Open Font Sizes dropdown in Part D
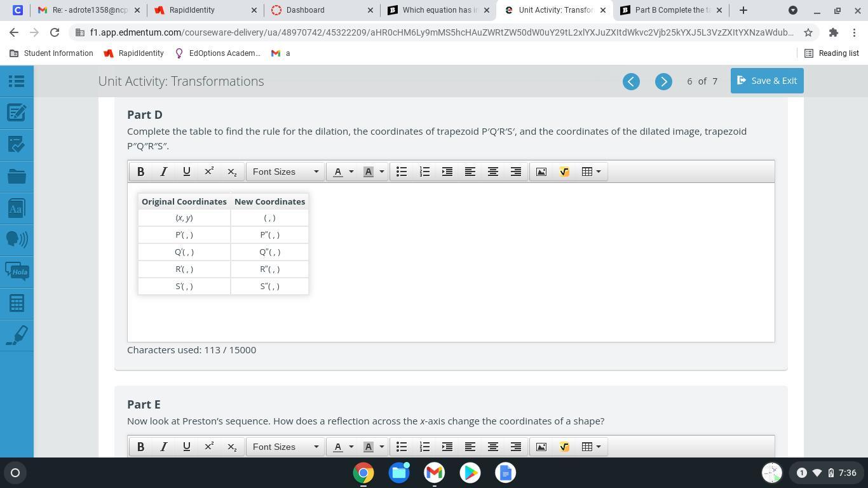The height and width of the screenshot is (488, 868). [x=285, y=172]
